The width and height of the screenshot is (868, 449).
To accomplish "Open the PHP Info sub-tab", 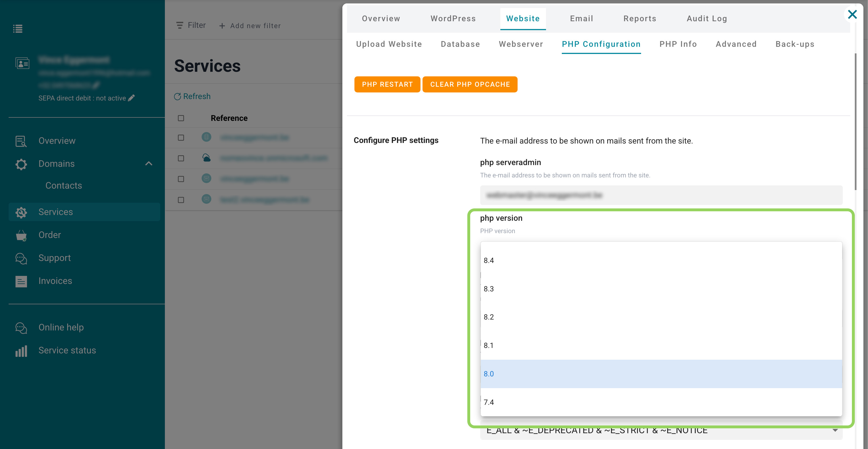I will (x=678, y=44).
